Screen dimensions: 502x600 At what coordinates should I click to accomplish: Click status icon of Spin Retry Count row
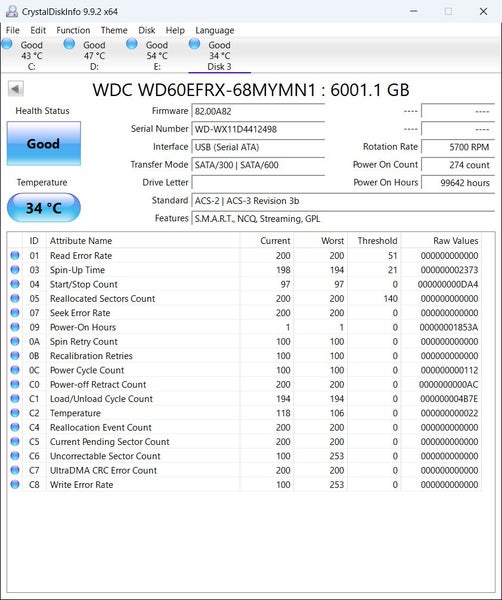(15, 341)
